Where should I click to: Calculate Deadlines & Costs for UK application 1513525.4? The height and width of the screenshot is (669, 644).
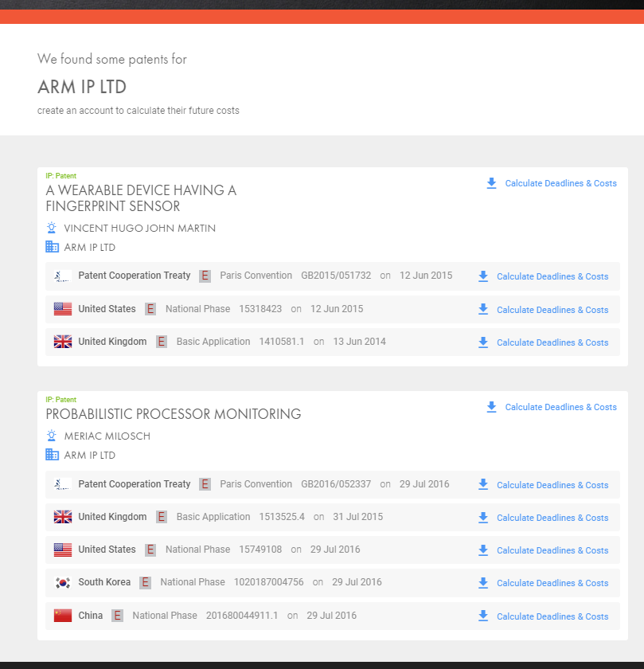pos(552,518)
